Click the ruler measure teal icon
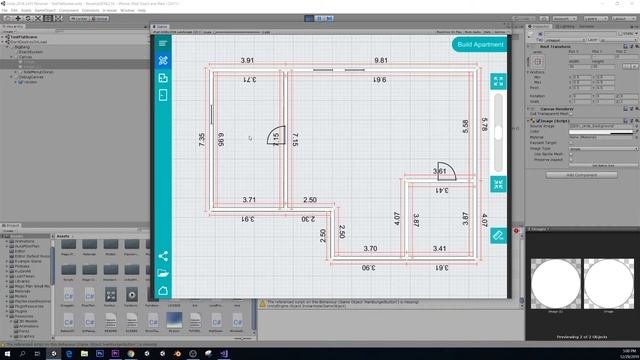This screenshot has width=640, height=360. 498,236
